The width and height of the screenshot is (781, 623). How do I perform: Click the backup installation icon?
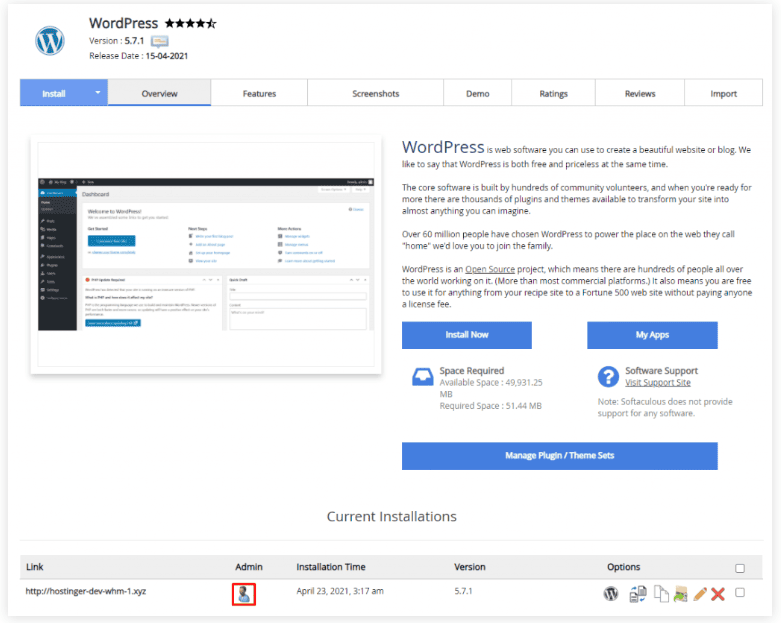[680, 594]
